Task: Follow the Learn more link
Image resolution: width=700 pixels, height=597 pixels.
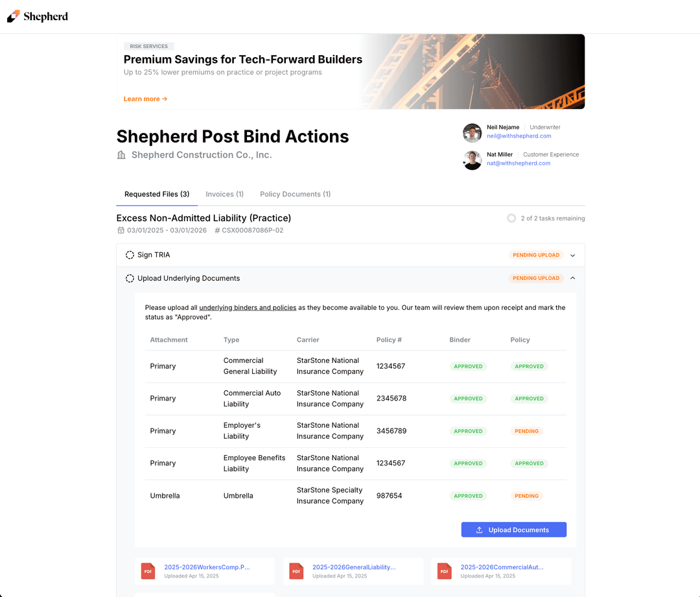Action: [145, 99]
